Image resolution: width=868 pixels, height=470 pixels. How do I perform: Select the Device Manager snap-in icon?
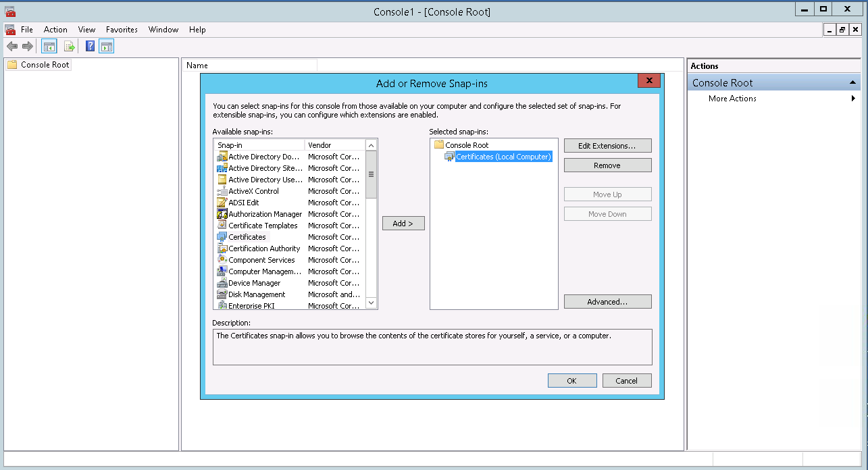point(222,283)
